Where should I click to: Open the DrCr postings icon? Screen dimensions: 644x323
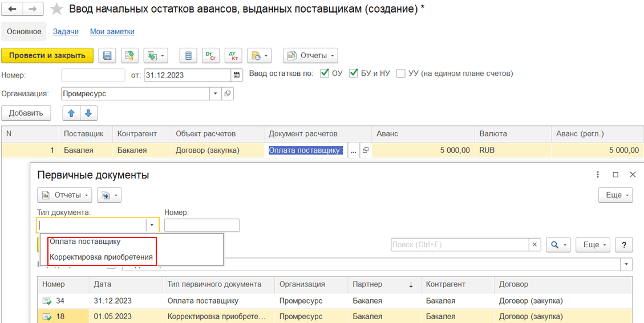[x=210, y=55]
